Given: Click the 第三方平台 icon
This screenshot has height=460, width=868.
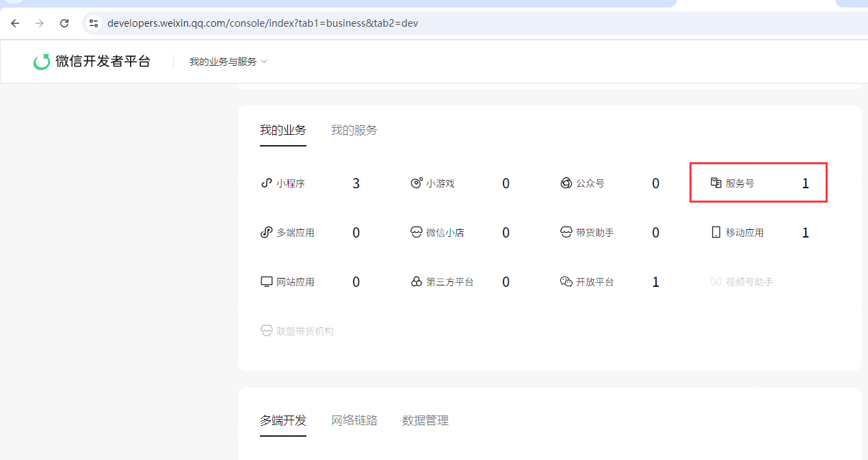Looking at the screenshot, I should tap(417, 282).
